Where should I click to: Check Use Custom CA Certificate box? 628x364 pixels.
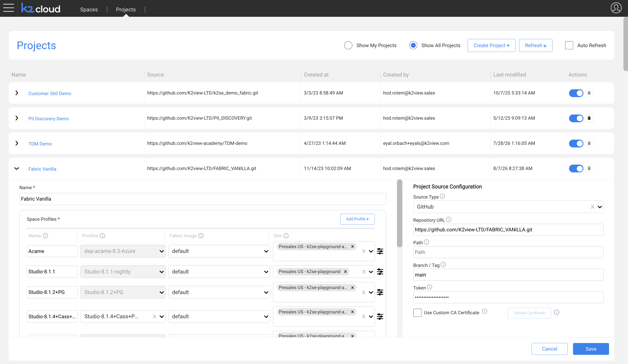(x=417, y=313)
